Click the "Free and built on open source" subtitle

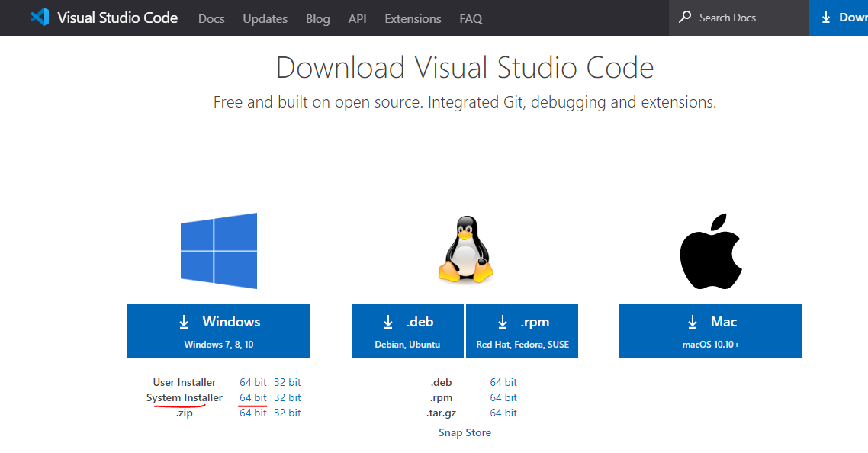[x=465, y=102]
